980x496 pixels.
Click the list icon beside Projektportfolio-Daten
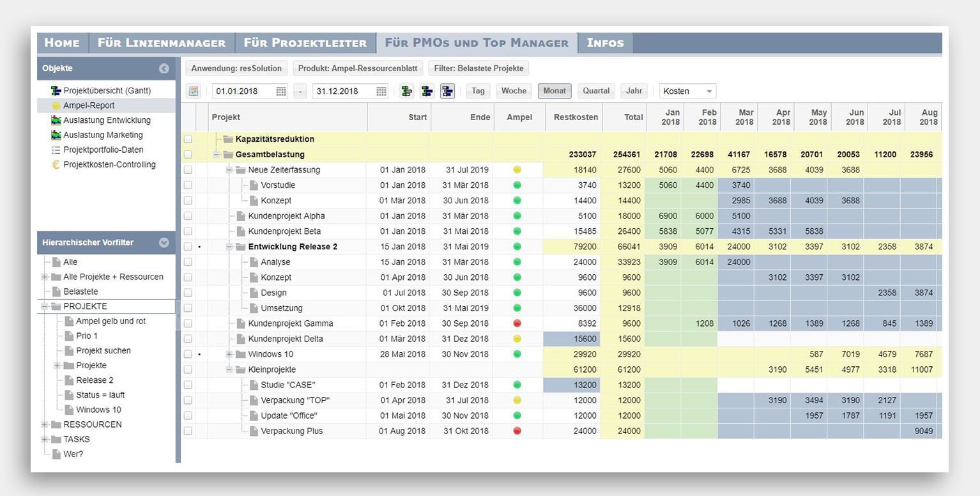click(x=56, y=150)
